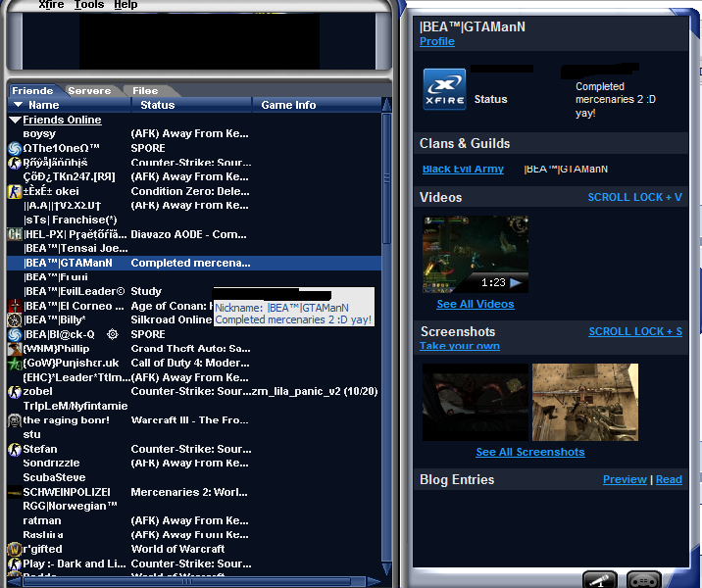
Task: Click Warcraft III icon beside the raging bonr!
Action: point(15,420)
